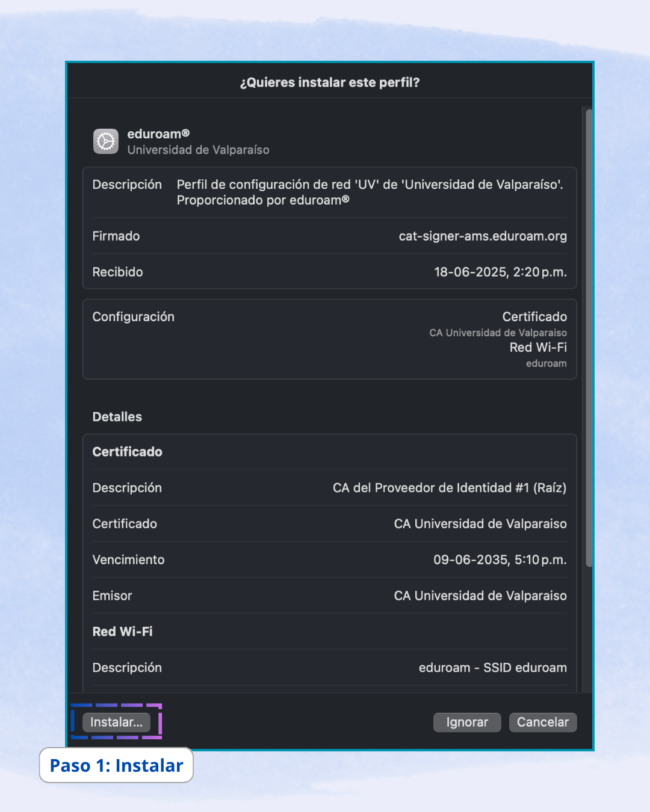The height and width of the screenshot is (812, 650).
Task: Click the Instalar... button
Action: coord(116,722)
